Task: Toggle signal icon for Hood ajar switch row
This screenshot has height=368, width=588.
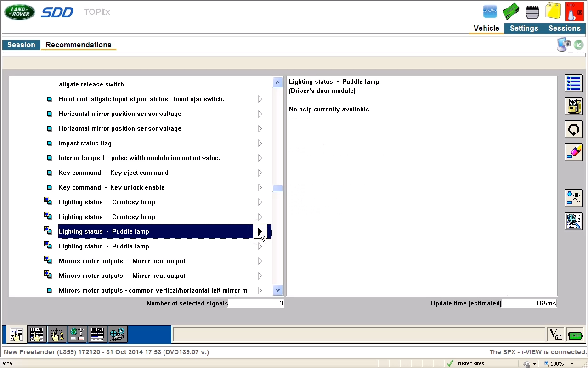Action: pyautogui.click(x=49, y=99)
